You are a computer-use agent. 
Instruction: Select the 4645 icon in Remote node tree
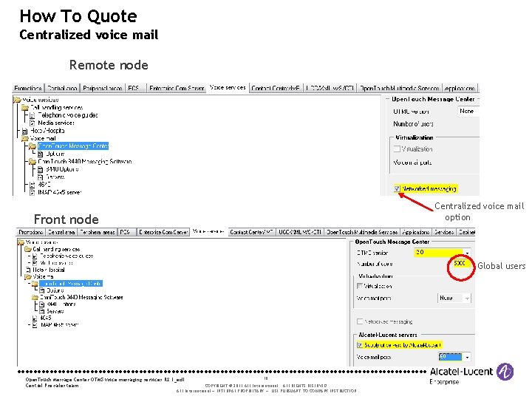[x=33, y=185]
